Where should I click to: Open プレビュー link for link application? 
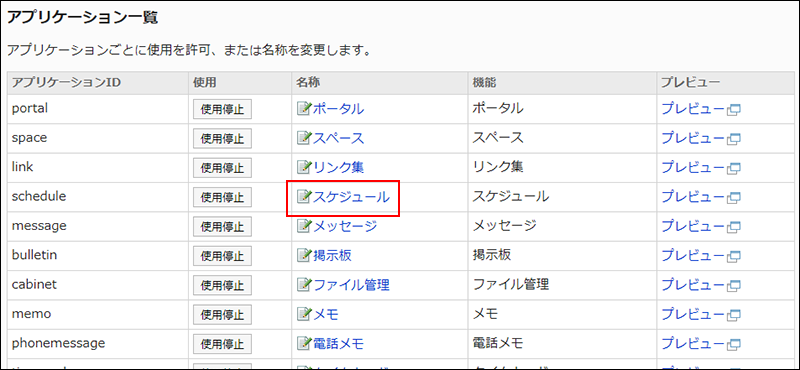693,167
